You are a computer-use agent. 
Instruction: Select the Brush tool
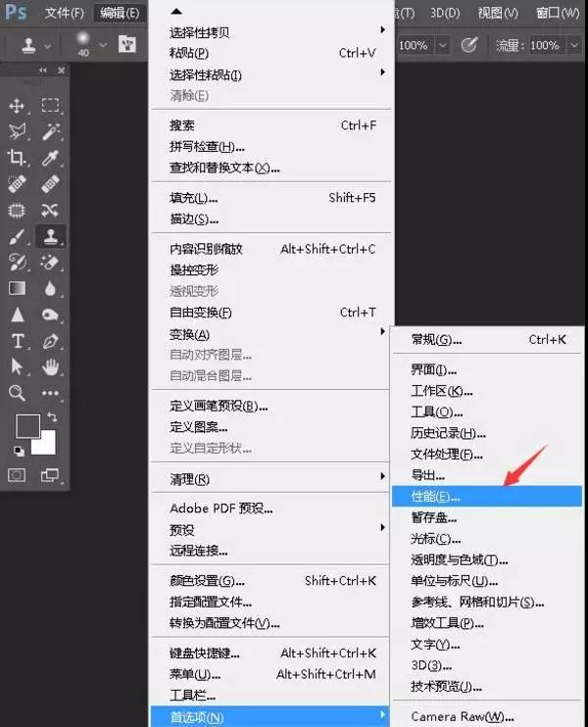[x=17, y=236]
